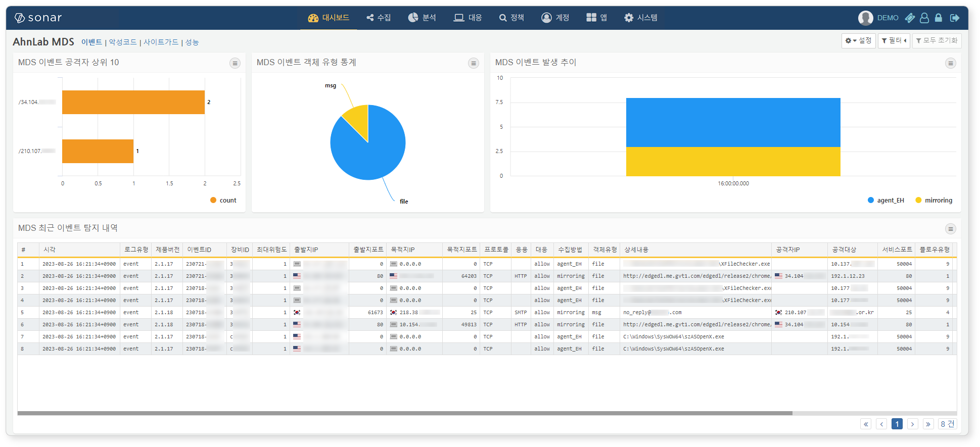Image resolution: width=980 pixels, height=447 pixels.
Task: Click the 모두 초기화 reset button
Action: pyautogui.click(x=937, y=40)
